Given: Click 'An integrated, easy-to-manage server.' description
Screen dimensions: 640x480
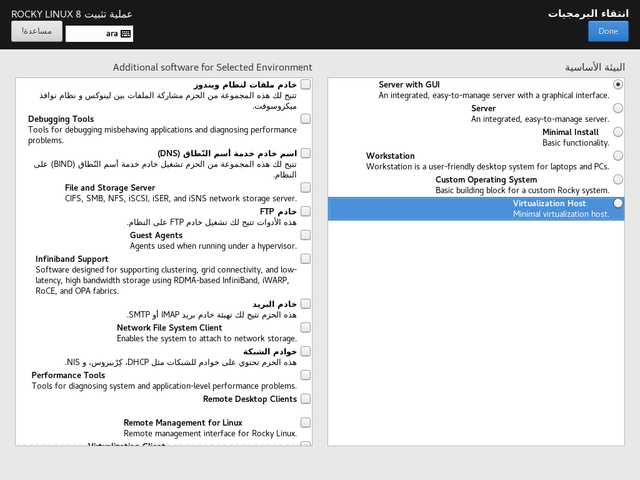Looking at the screenshot, I should (x=540, y=119).
